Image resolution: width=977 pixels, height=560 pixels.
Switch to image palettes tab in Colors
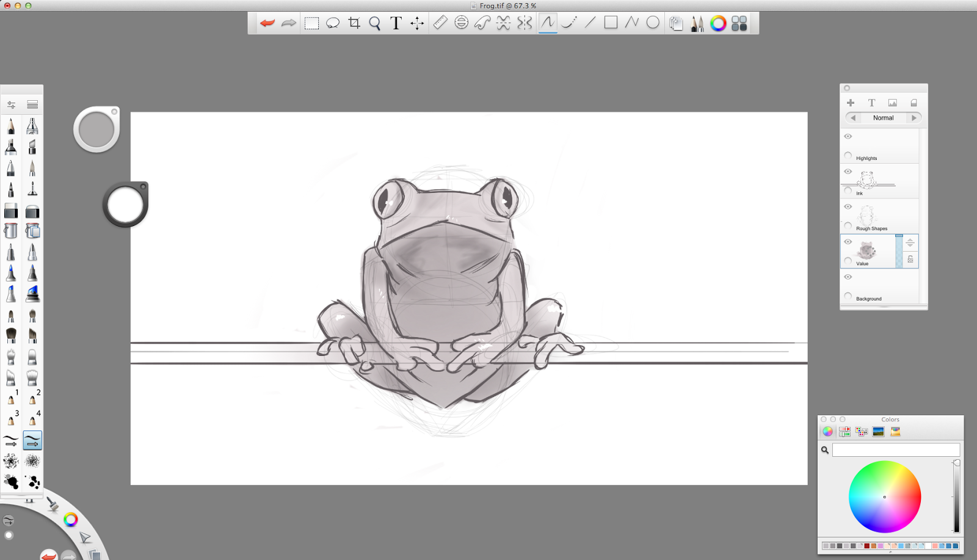pos(879,432)
